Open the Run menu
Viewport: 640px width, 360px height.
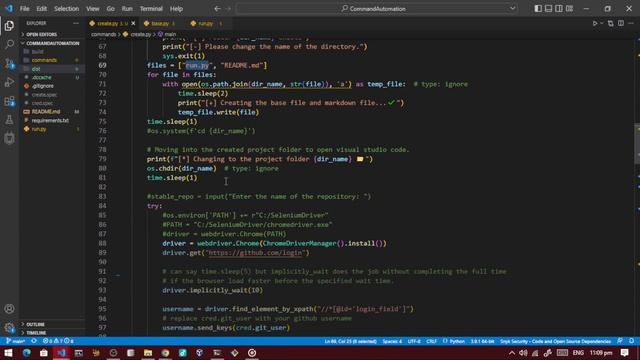pos(127,9)
